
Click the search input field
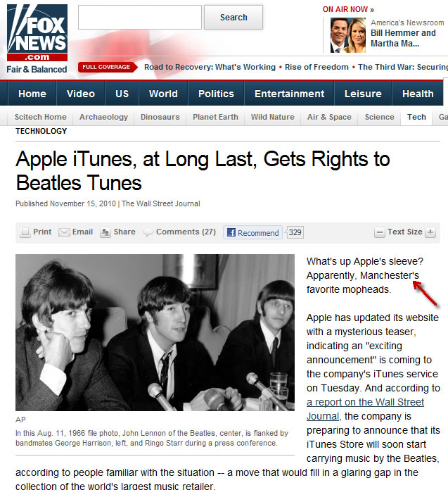(x=140, y=17)
